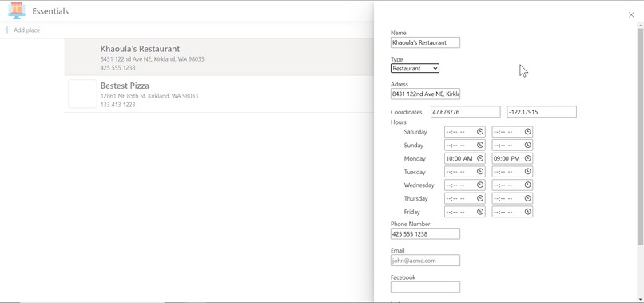Edit the Phone Number field
Viewport: 644px width, 303px height.
[x=425, y=234]
